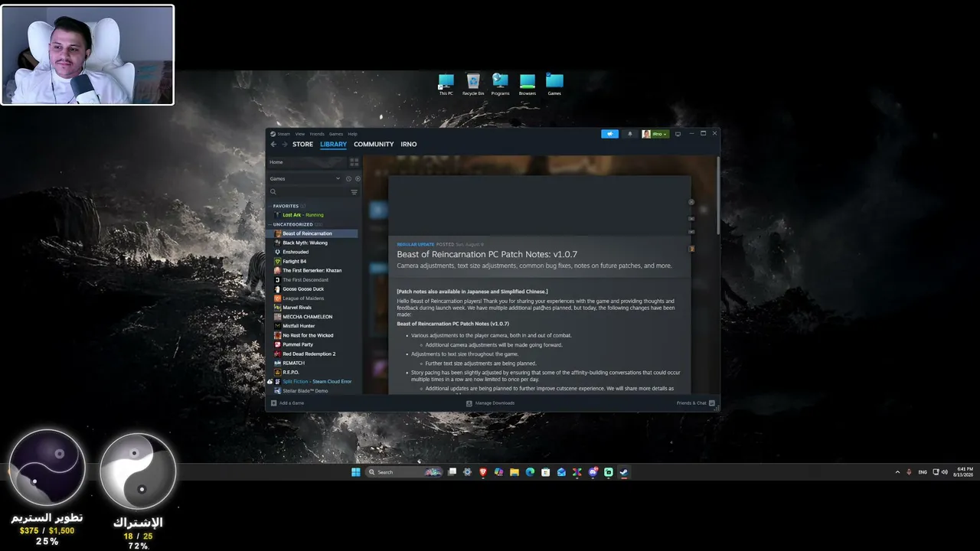The height and width of the screenshot is (551, 980).
Task: Click Friends & Chat label
Action: pyautogui.click(x=691, y=403)
